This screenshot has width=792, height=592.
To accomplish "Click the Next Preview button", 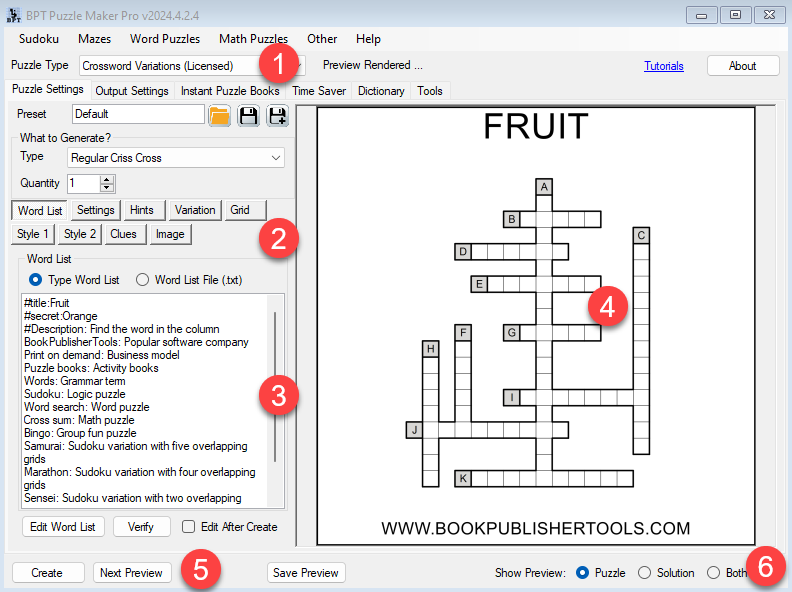I will pos(132,573).
